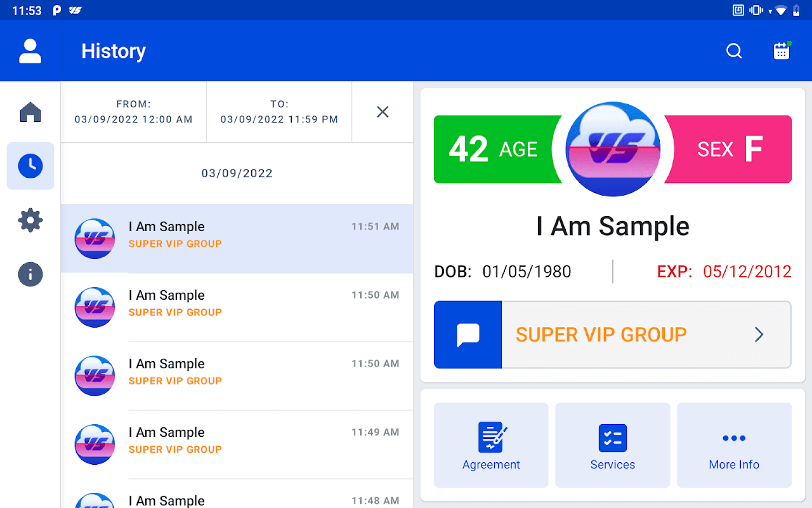Tap avatar of the 11:51 AM entry
Viewport: 812px width, 508px height.
pos(95,239)
